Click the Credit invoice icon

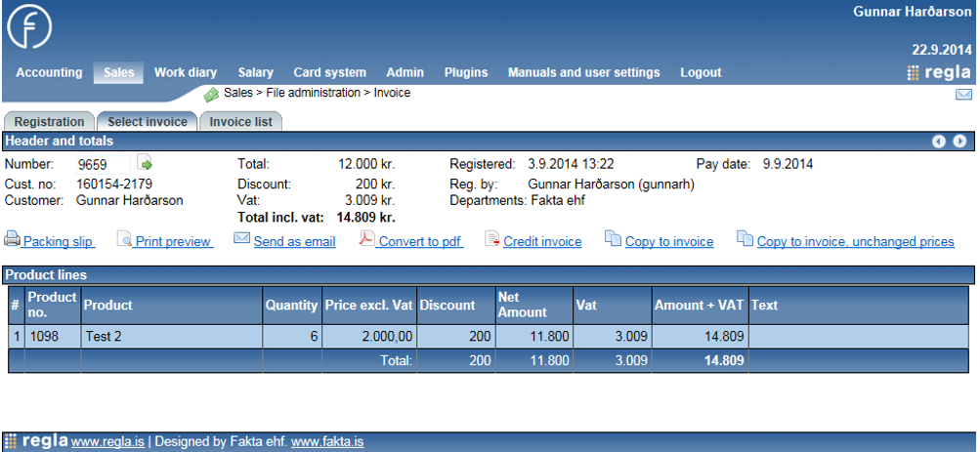click(x=491, y=239)
